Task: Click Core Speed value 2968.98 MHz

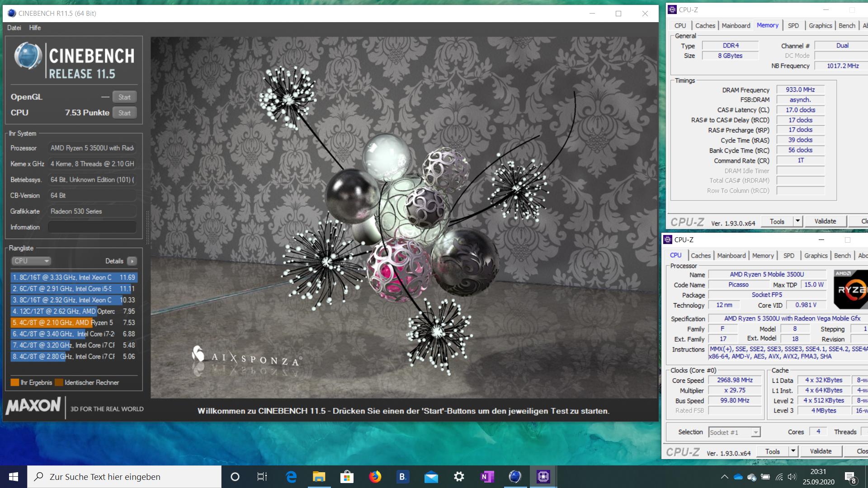Action: (735, 380)
